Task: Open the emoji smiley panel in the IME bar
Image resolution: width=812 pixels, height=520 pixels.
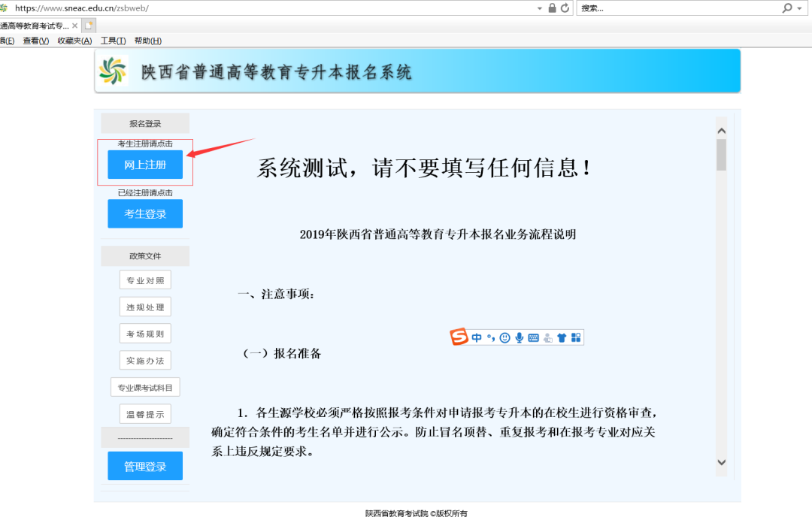Action: coord(504,338)
